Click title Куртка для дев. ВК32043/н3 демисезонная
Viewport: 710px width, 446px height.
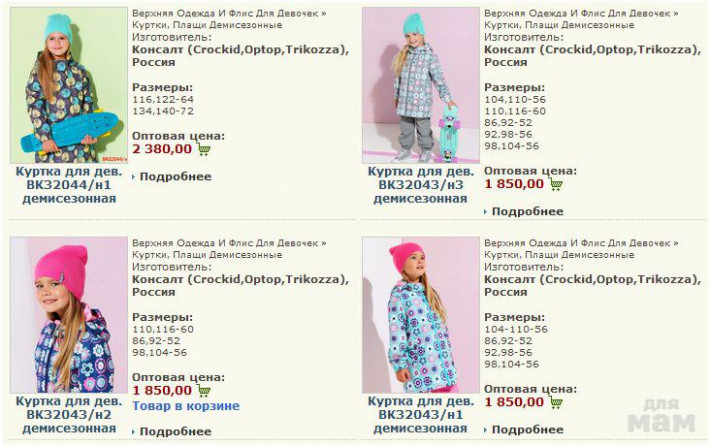point(421,185)
